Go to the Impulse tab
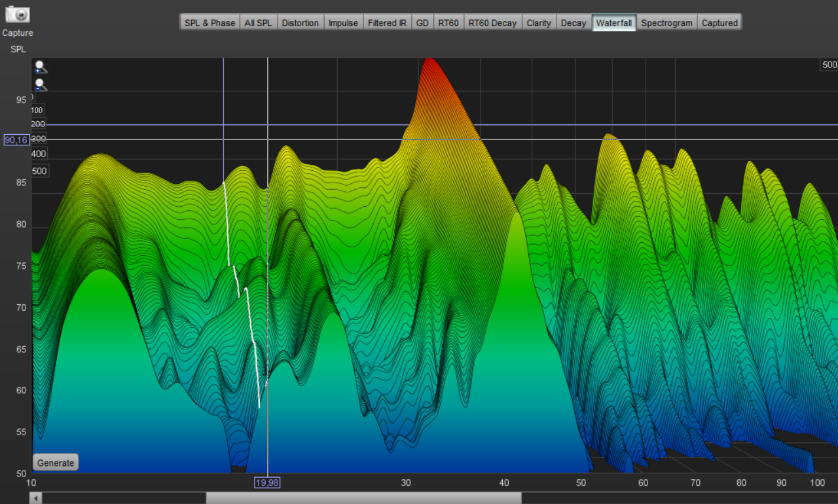The image size is (838, 504). (x=343, y=23)
